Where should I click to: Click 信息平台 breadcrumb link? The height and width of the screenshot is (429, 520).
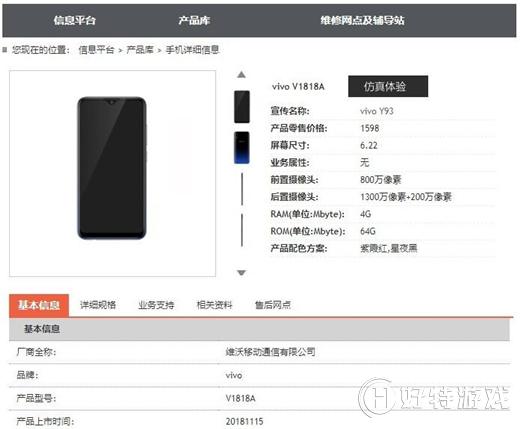[x=96, y=50]
